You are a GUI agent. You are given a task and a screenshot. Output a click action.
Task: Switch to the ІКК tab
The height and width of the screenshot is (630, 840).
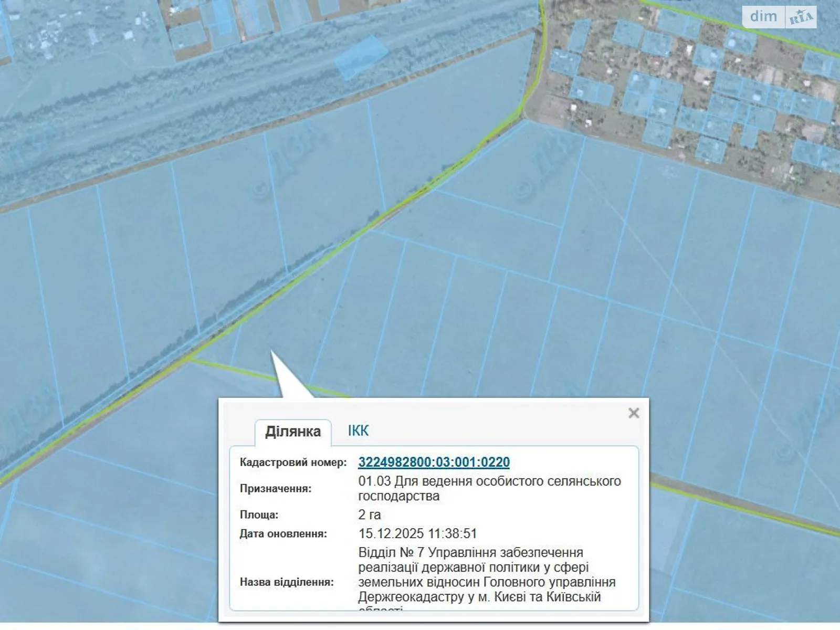click(358, 431)
